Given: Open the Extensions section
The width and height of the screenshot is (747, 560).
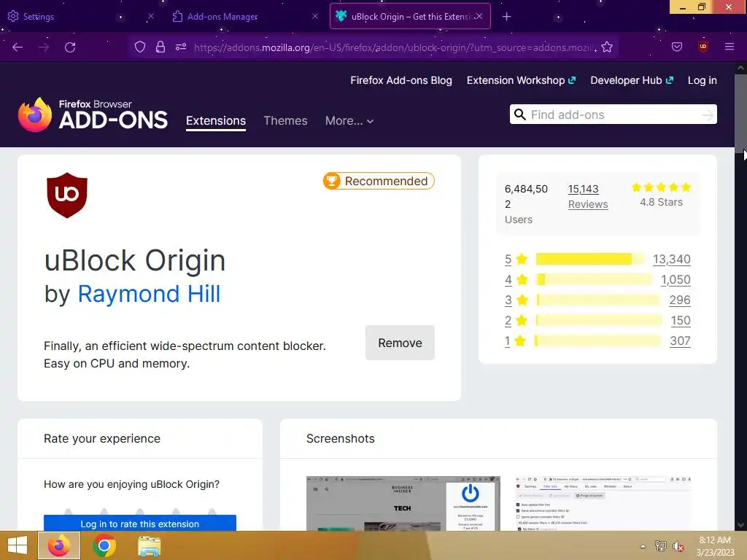Looking at the screenshot, I should (216, 120).
